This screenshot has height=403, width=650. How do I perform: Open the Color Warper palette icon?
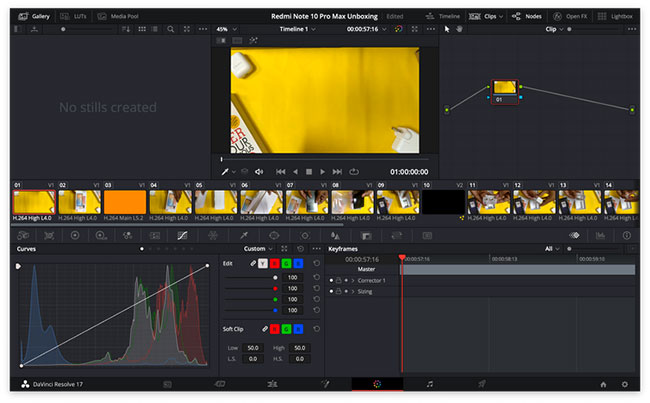coord(213,235)
